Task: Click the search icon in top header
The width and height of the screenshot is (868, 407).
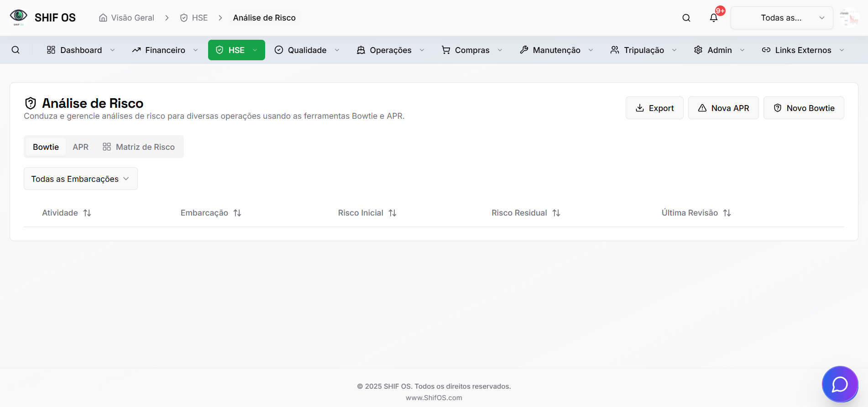Action: pos(686,18)
